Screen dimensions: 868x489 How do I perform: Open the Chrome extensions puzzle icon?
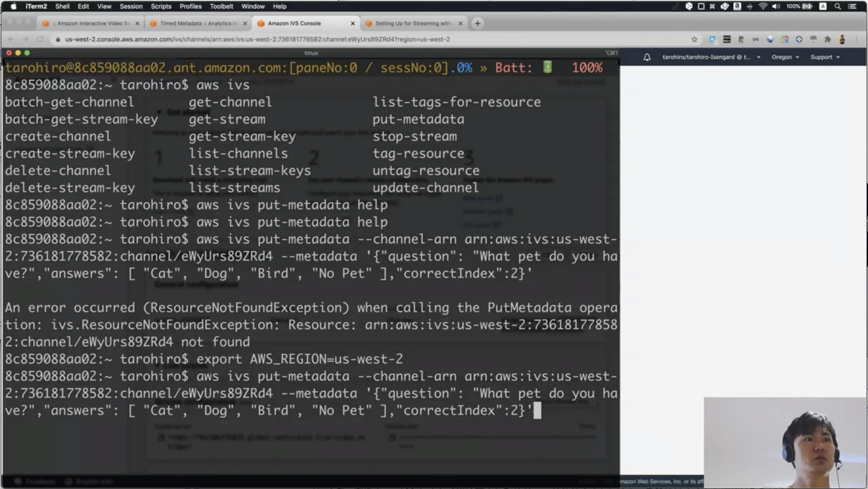point(827,40)
